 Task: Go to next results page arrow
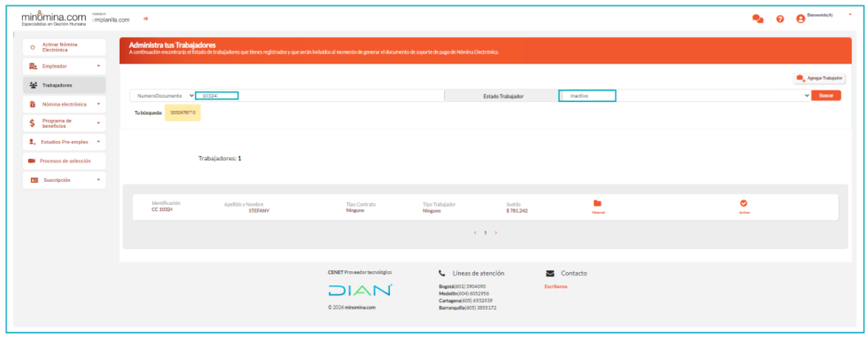496,233
